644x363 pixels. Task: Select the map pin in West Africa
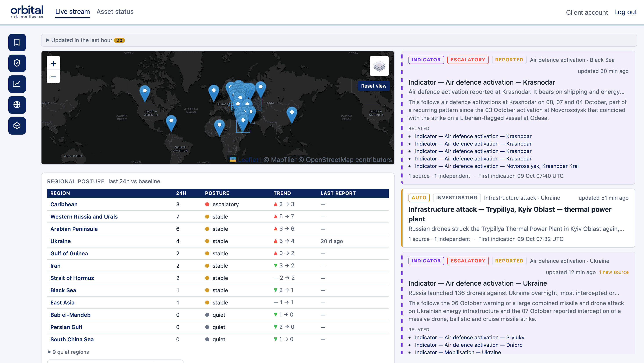click(x=219, y=128)
